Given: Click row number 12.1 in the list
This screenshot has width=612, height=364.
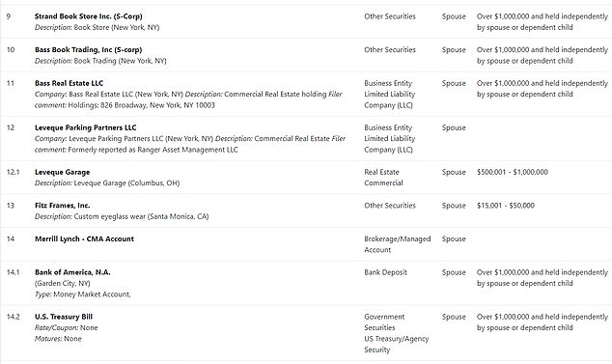Looking at the screenshot, I should [13, 172].
